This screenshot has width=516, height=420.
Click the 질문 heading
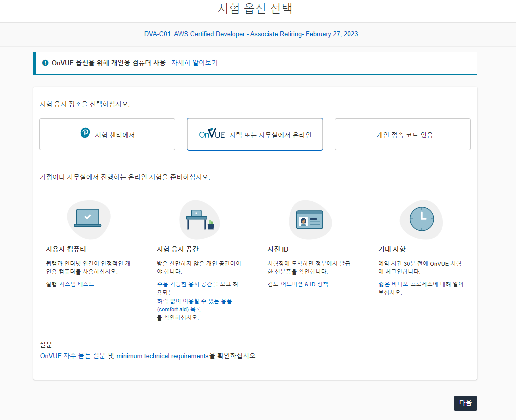(46, 344)
